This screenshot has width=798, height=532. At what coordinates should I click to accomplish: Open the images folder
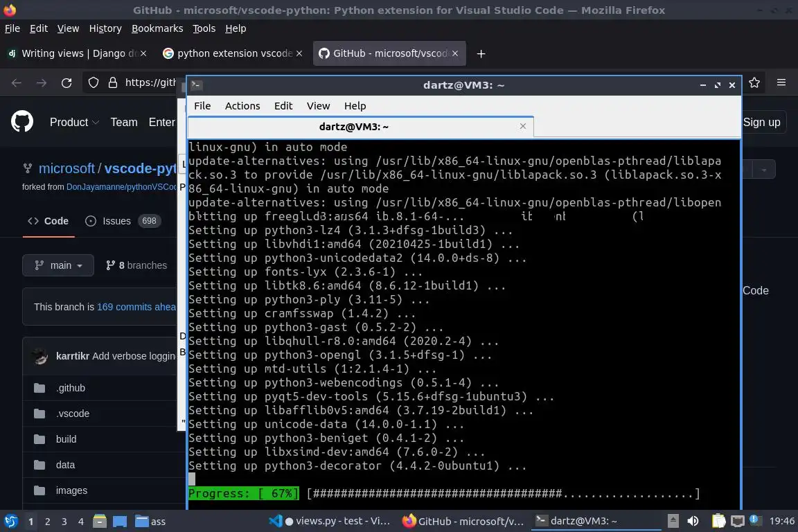[x=72, y=490]
